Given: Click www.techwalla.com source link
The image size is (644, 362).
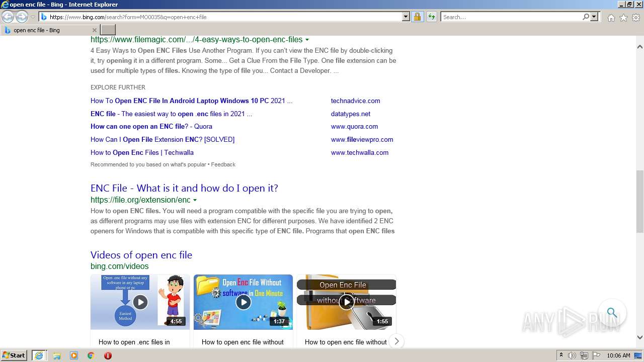Looking at the screenshot, I should pyautogui.click(x=360, y=152).
